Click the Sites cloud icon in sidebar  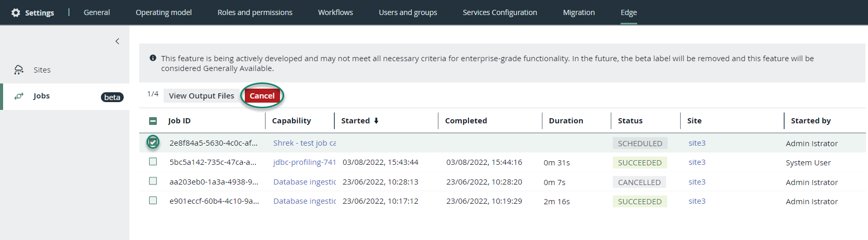(x=19, y=70)
